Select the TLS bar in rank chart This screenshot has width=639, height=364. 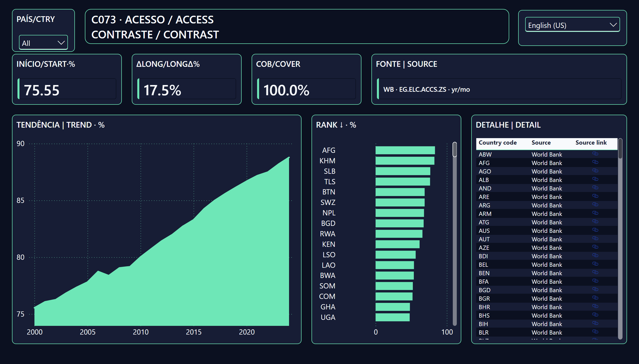tap(403, 182)
